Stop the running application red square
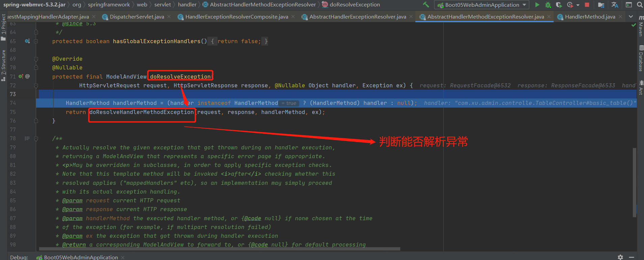 (x=587, y=5)
